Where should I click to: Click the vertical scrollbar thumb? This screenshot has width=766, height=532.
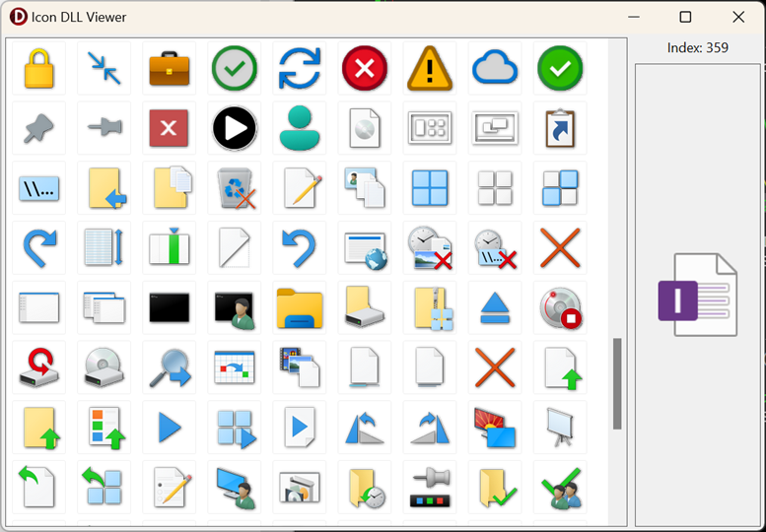[x=617, y=383]
